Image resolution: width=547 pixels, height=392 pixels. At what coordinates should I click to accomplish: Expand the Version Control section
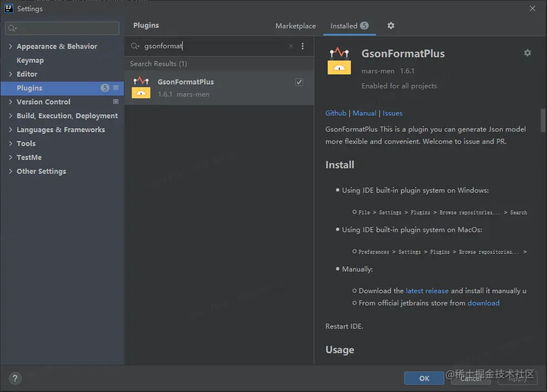11,102
